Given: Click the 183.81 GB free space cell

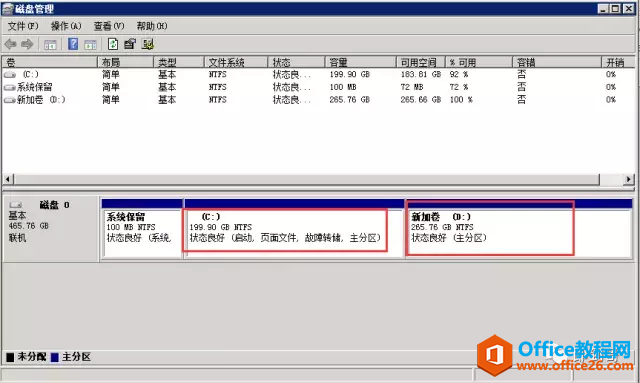Looking at the screenshot, I should pos(421,75).
